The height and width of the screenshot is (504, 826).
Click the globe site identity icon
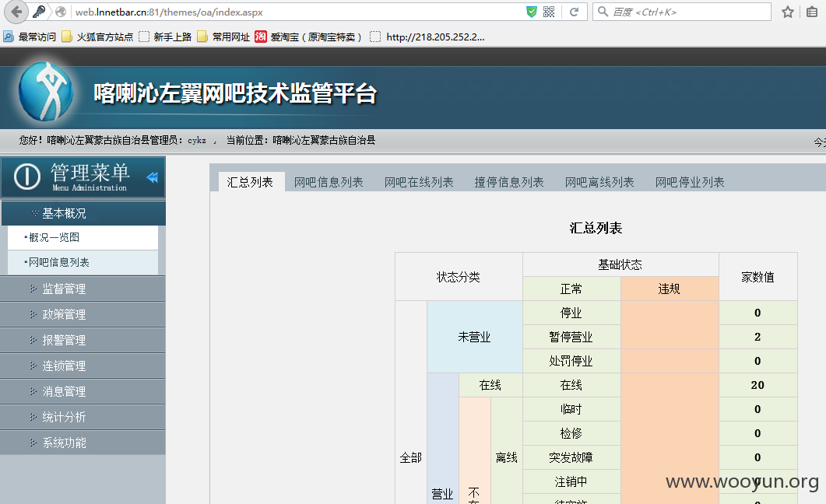[61, 12]
